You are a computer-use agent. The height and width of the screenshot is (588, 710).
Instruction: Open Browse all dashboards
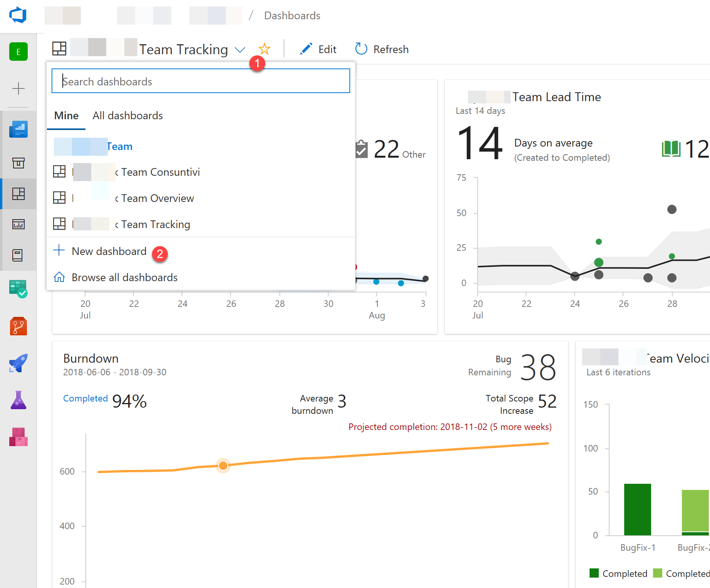click(124, 278)
